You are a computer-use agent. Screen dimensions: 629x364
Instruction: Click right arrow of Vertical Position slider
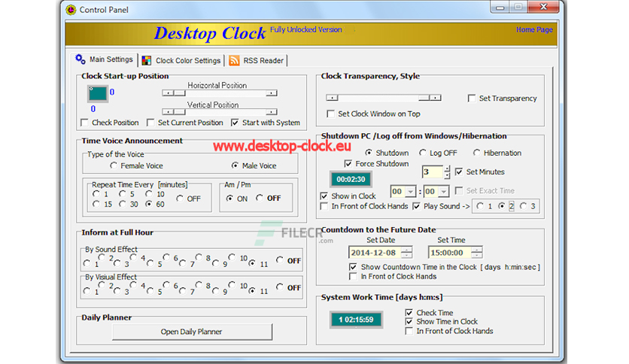(272, 112)
